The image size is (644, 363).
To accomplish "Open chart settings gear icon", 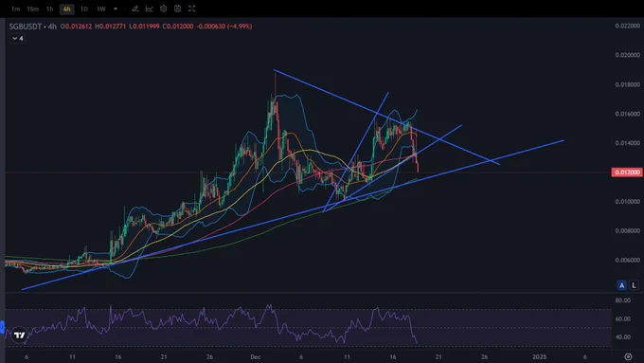I will tap(164, 9).
